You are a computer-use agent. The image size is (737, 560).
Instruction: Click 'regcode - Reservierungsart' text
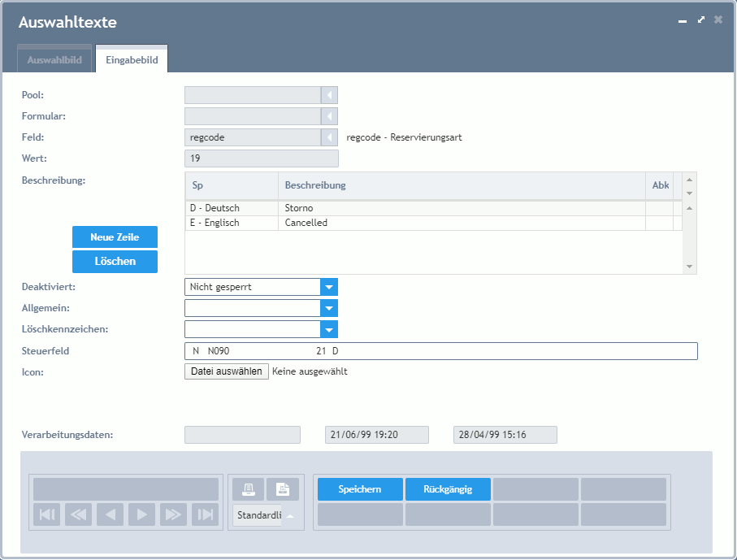(x=404, y=137)
